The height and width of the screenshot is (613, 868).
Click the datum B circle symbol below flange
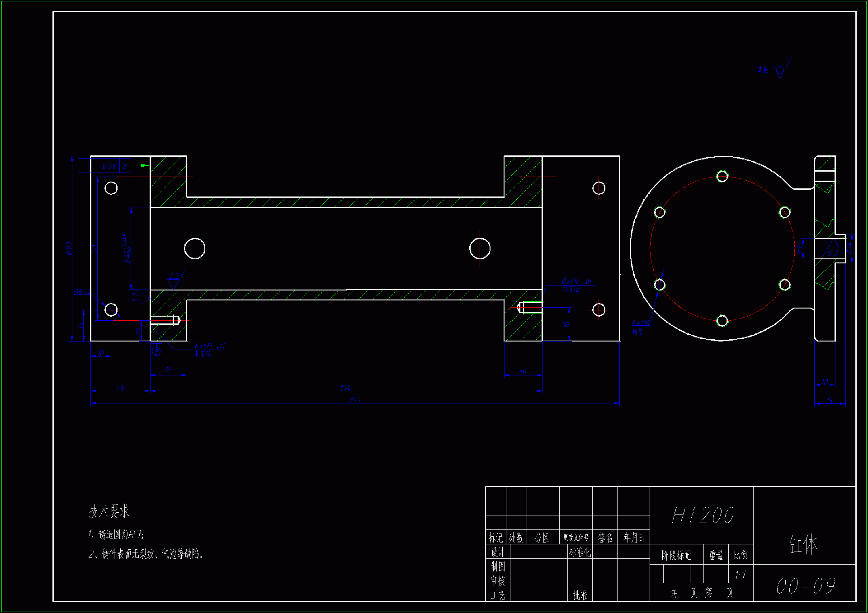coord(156,351)
